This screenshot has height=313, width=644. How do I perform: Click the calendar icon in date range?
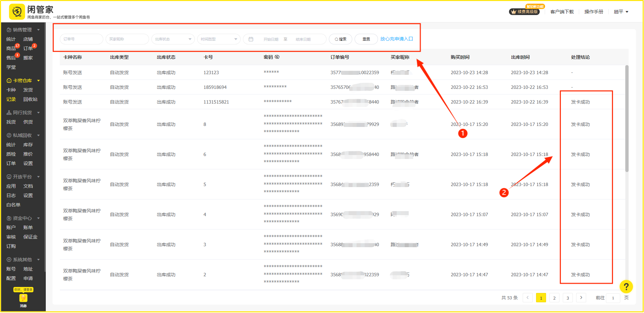pyautogui.click(x=251, y=39)
